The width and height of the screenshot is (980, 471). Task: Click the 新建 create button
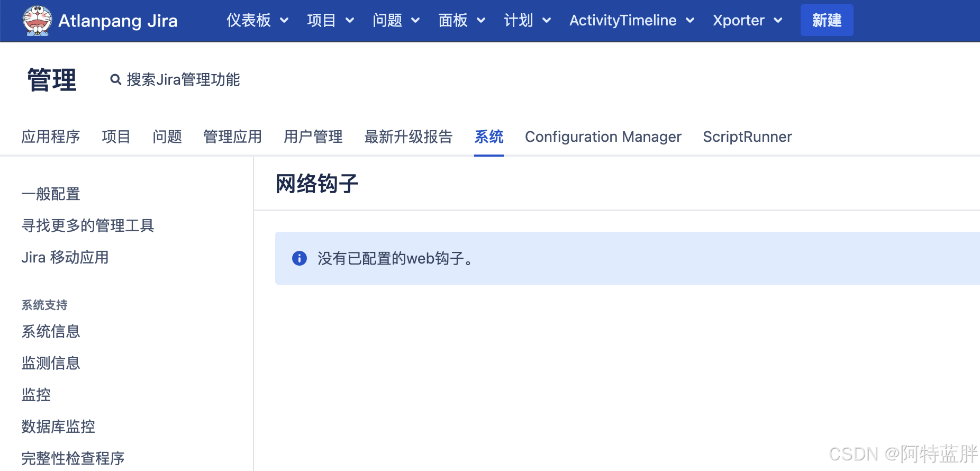(x=827, y=21)
